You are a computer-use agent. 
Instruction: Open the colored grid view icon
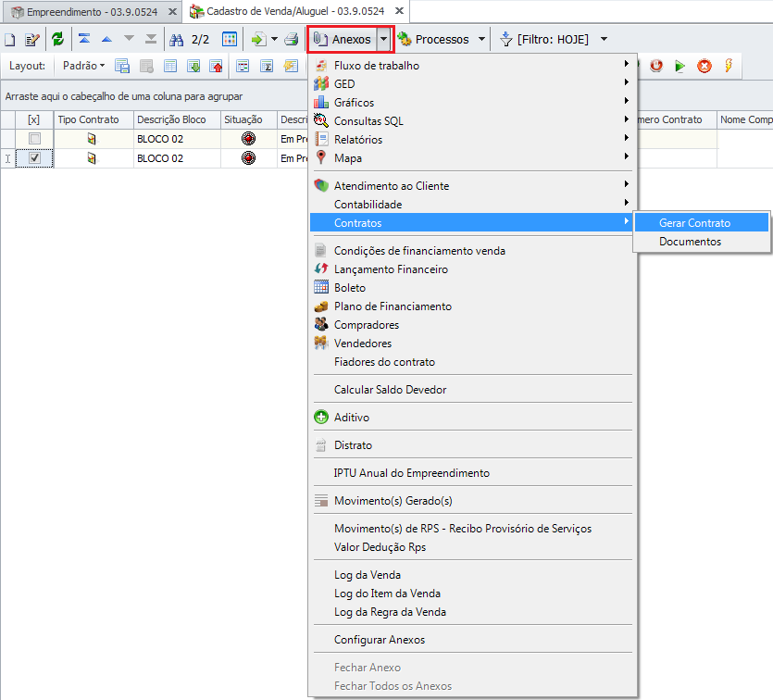click(x=230, y=39)
